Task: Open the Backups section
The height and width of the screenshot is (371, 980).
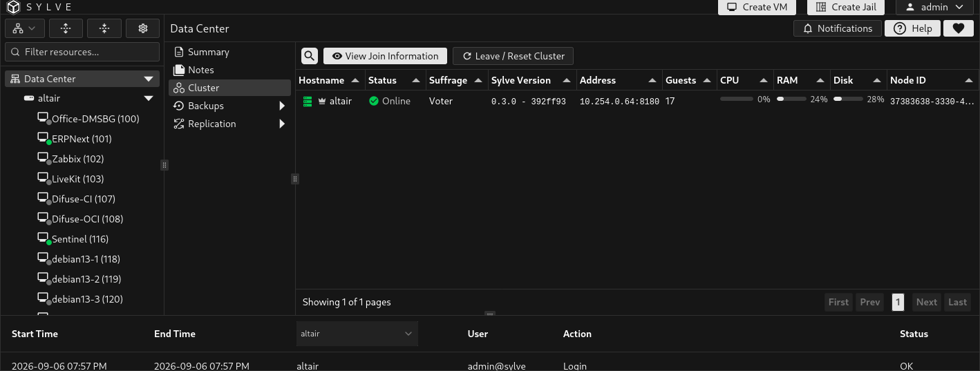Action: (x=229, y=106)
